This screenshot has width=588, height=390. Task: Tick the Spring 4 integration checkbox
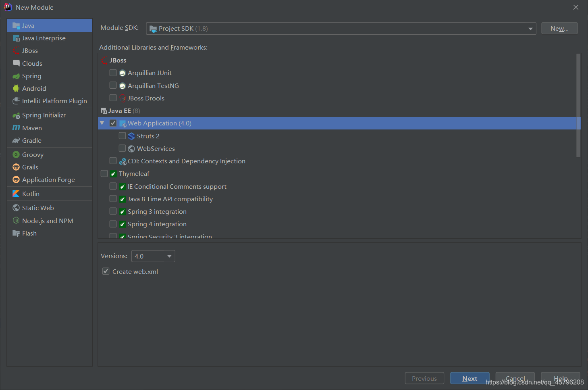[113, 224]
